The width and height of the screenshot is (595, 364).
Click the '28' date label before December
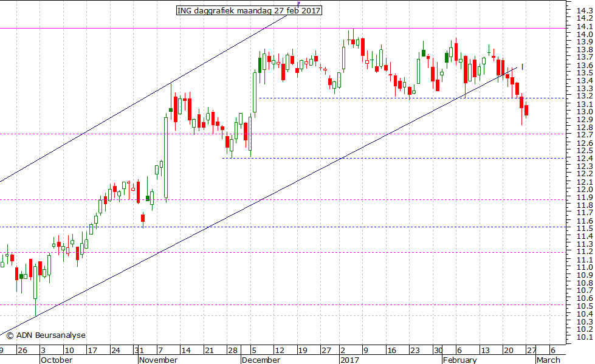point(233,350)
